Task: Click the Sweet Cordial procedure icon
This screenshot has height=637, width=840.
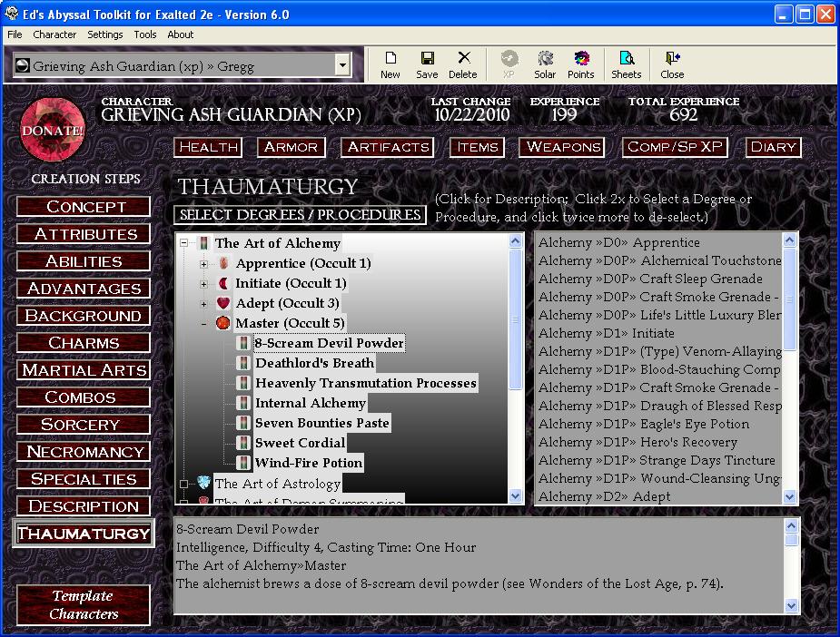Action: pos(243,443)
